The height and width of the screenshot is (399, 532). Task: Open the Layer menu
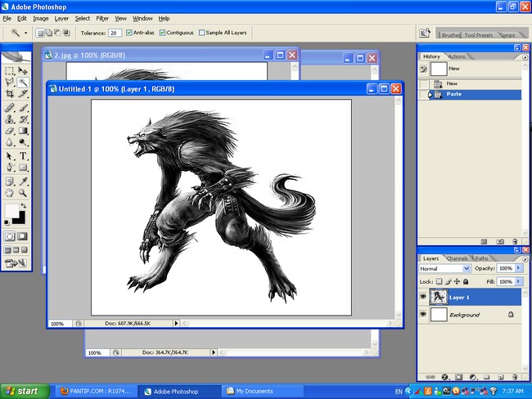coord(61,19)
